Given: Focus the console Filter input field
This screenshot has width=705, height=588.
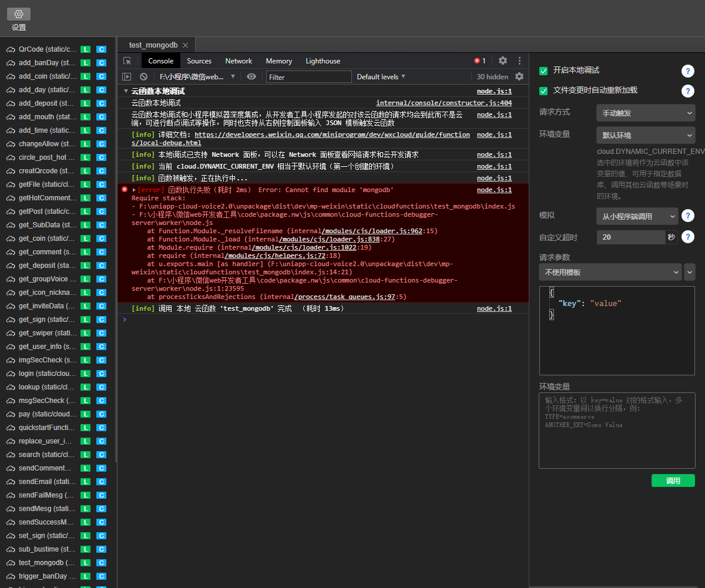Looking at the screenshot, I should pyautogui.click(x=309, y=77).
